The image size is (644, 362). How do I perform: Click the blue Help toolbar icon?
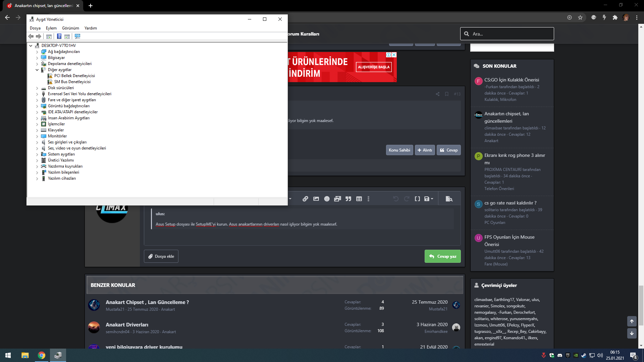59,36
